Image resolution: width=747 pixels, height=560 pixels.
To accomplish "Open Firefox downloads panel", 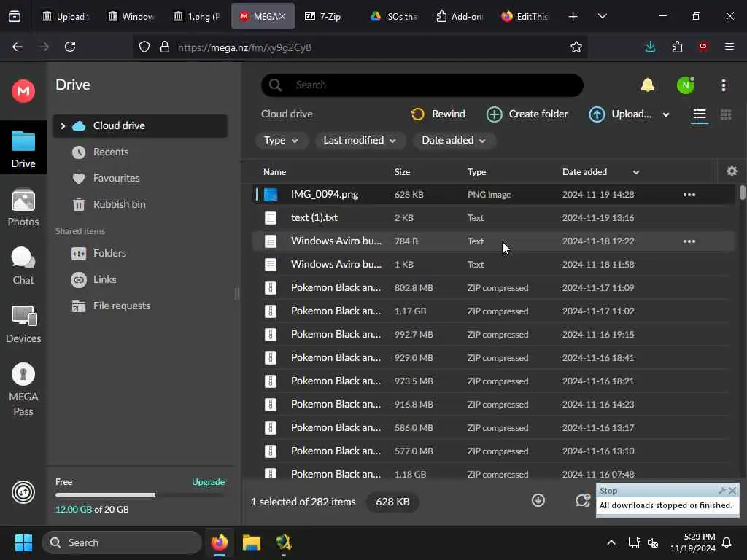I will click(x=650, y=47).
